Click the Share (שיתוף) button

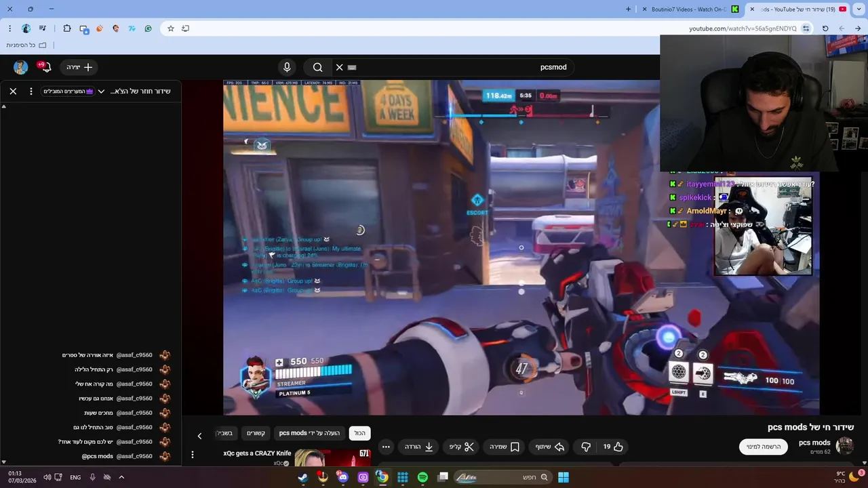coord(551,447)
